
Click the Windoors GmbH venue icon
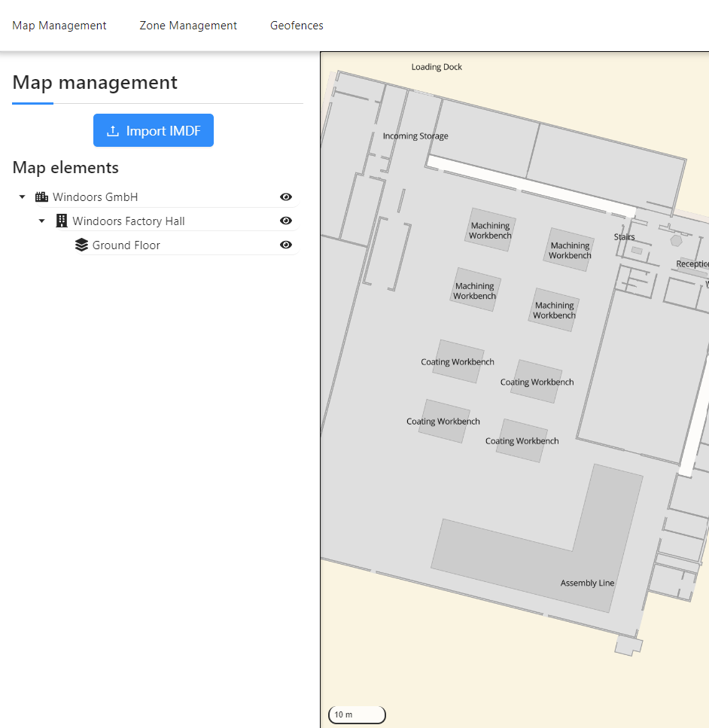tap(42, 196)
